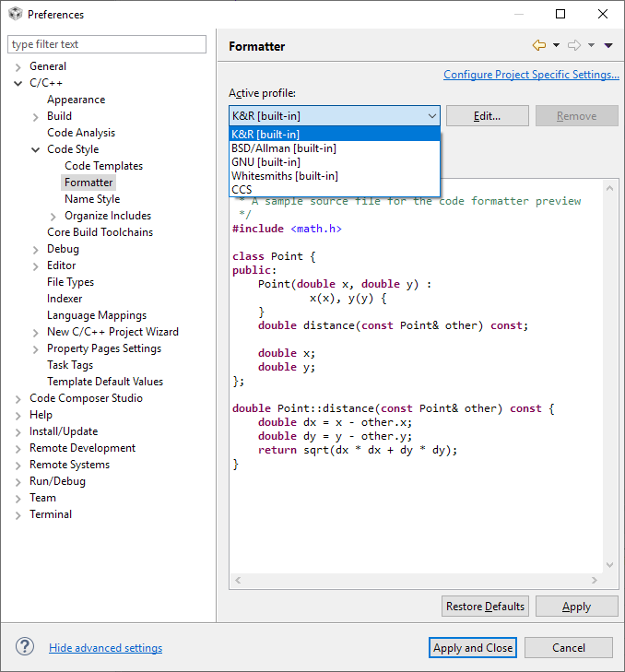The image size is (625, 672).
Task: Select Template Default Values item
Action: pyautogui.click(x=105, y=382)
